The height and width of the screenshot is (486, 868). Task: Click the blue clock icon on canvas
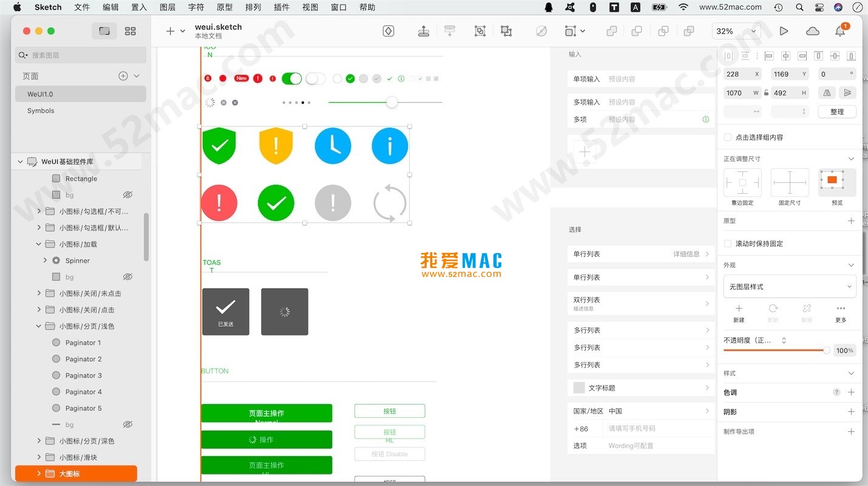click(333, 146)
